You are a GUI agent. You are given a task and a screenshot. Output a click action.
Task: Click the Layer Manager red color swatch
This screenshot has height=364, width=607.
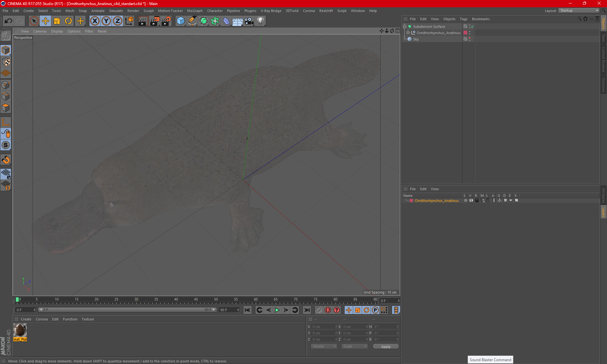coord(411,201)
